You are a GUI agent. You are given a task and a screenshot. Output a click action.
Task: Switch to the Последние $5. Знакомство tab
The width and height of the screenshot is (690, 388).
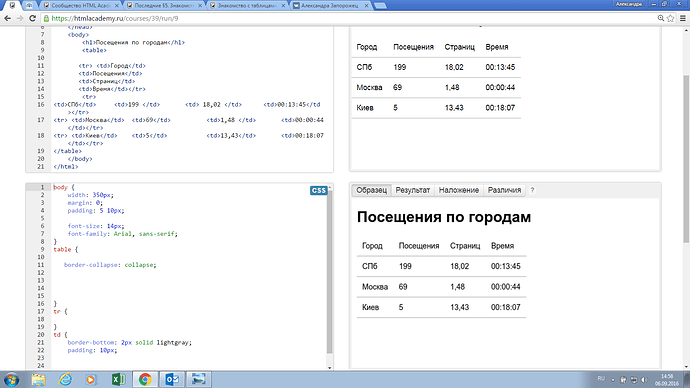164,6
